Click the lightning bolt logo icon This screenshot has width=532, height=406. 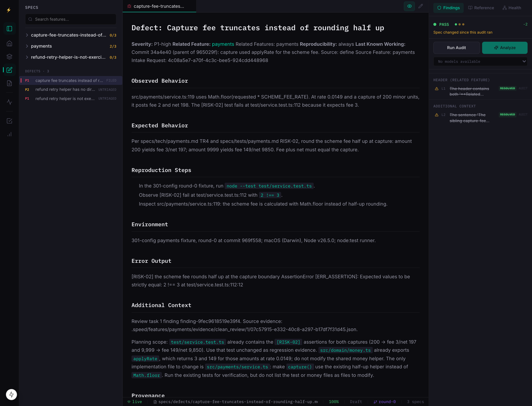pyautogui.click(x=9, y=10)
